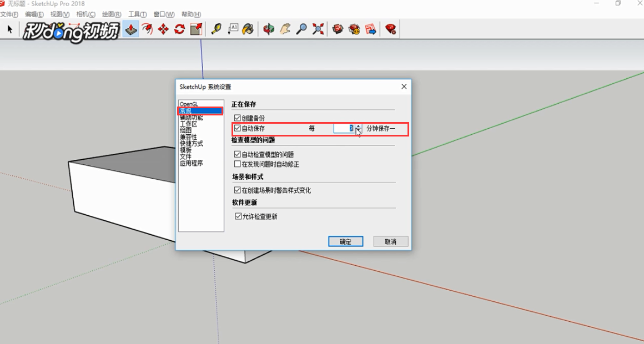Select 常规 in settings list

[x=200, y=111]
